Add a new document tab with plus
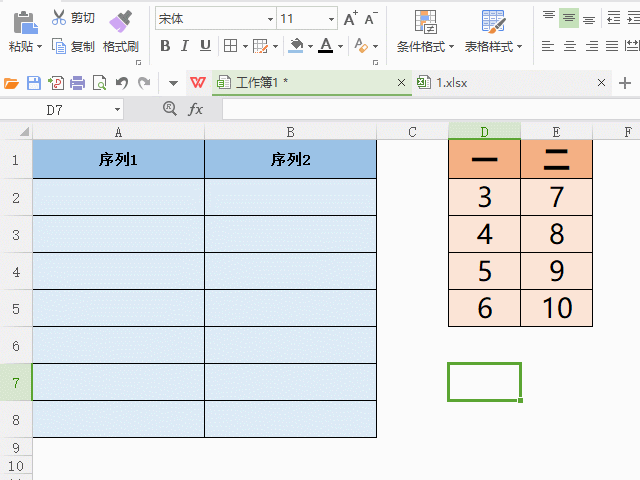 tap(625, 83)
